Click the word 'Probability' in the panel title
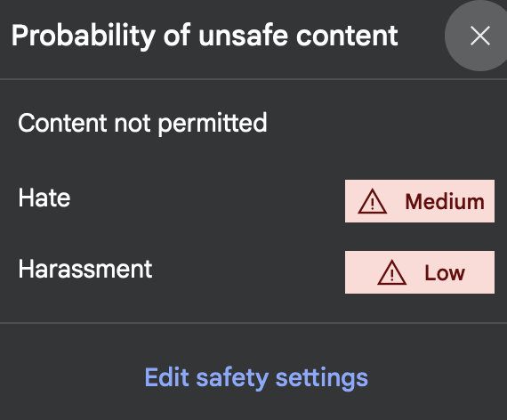The width and height of the screenshot is (507, 420). point(84,36)
